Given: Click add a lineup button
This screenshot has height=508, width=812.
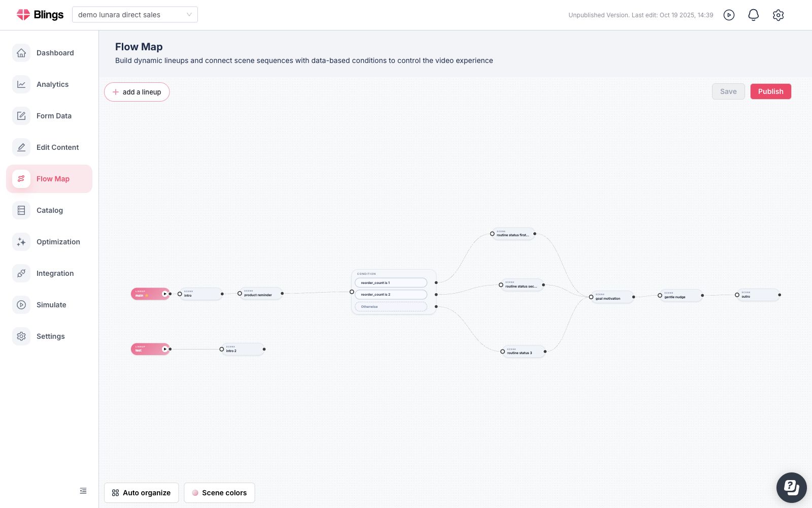Looking at the screenshot, I should coord(137,92).
